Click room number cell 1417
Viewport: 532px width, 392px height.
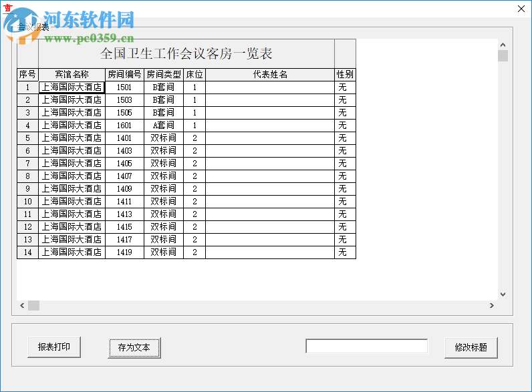click(x=124, y=240)
